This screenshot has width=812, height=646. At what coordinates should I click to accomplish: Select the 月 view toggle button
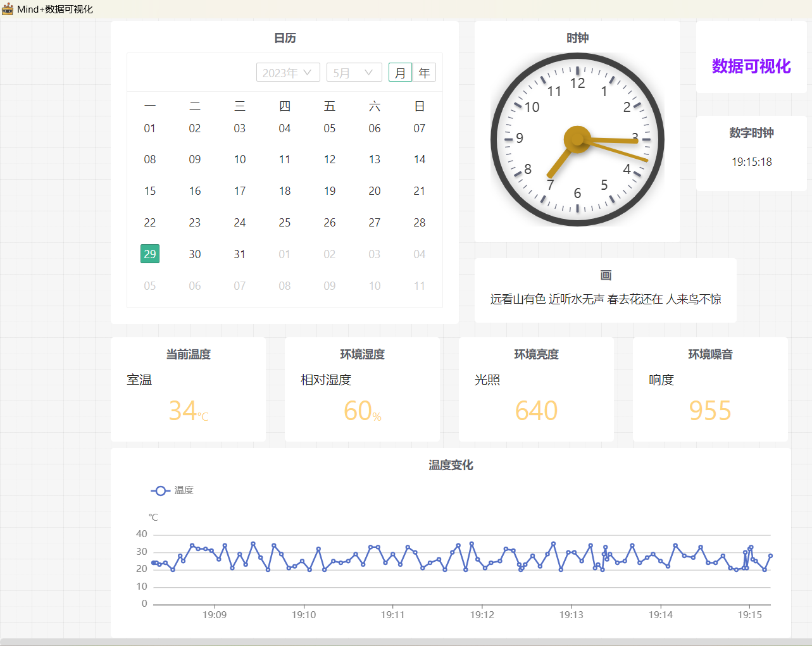[x=400, y=73]
